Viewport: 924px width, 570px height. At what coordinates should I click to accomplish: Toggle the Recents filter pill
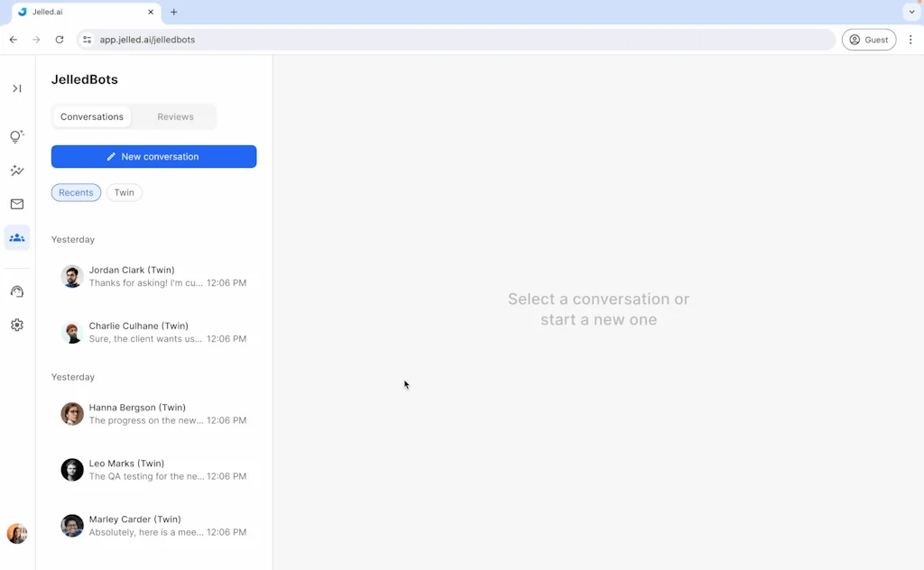coord(76,192)
